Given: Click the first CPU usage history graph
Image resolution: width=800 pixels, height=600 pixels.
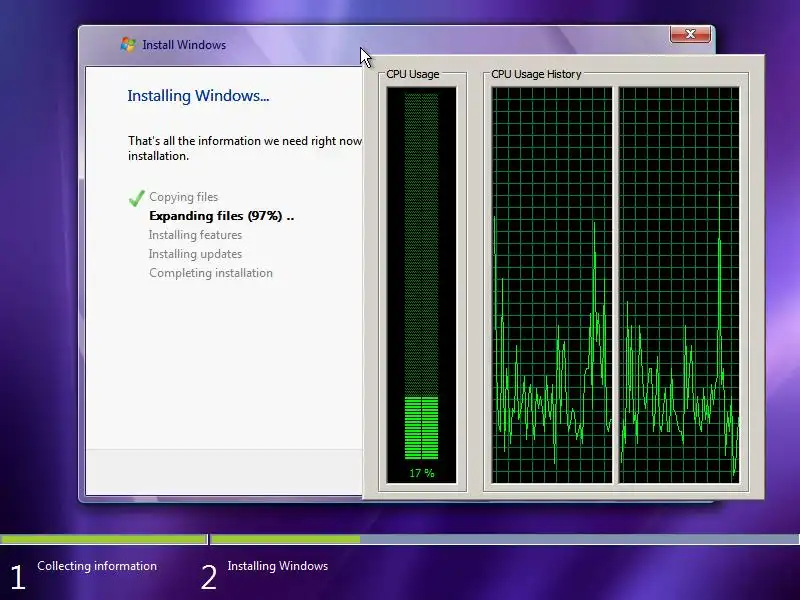Looking at the screenshot, I should [552, 285].
